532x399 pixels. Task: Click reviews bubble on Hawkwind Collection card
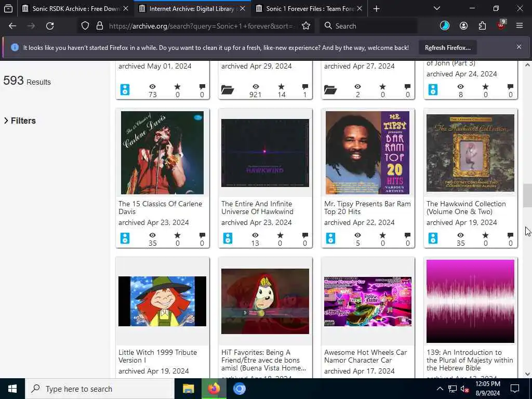click(510, 235)
